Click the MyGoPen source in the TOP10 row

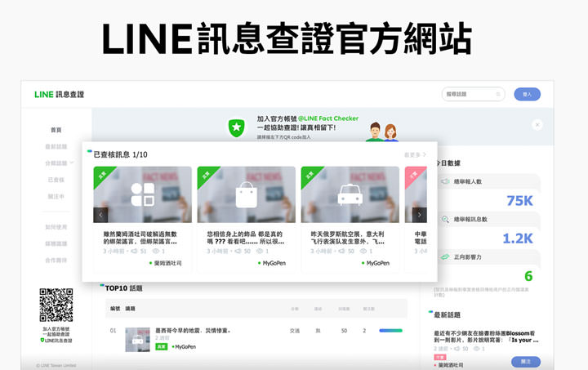(184, 347)
